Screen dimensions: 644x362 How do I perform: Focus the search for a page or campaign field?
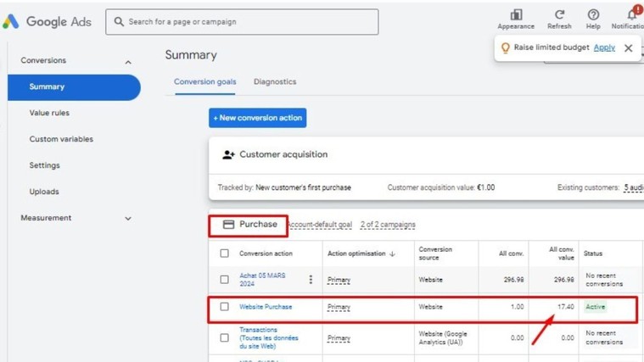[242, 22]
